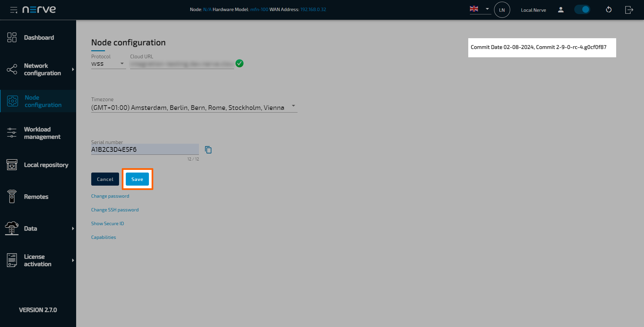
Task: Click the Nerve logo
Action: point(39,9)
